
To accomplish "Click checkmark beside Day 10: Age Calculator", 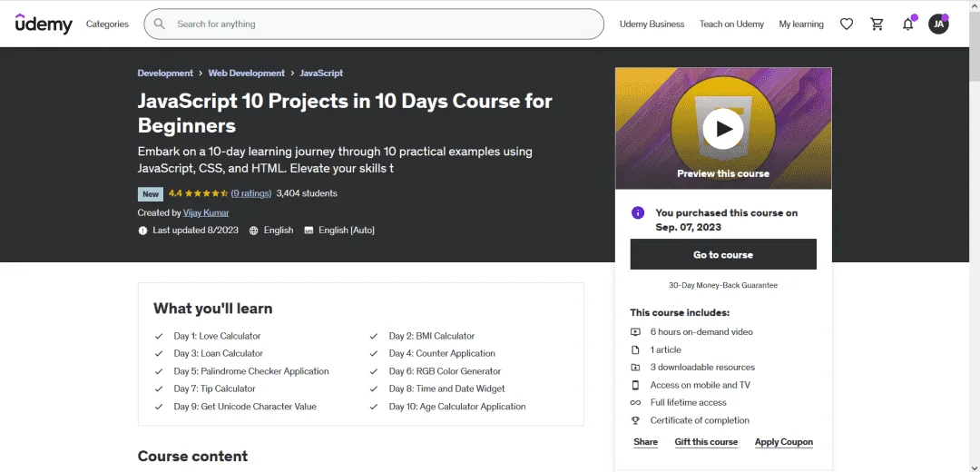I will pos(374,407).
